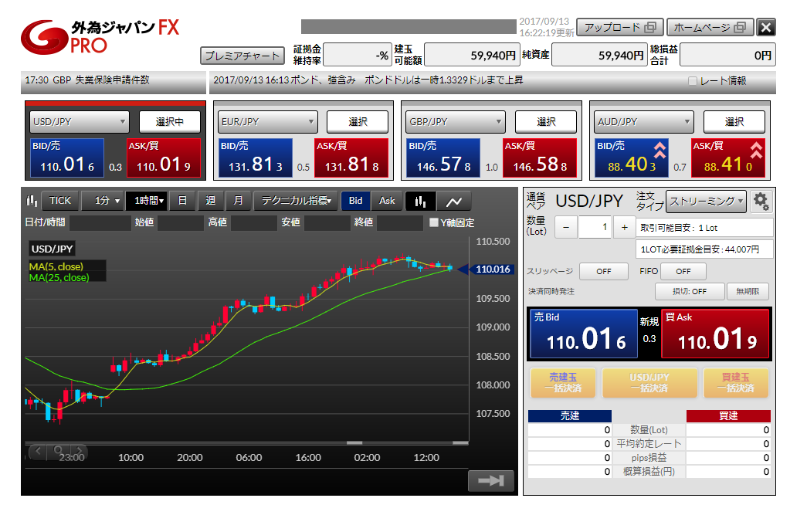Toggle スリッページ OFF button
This screenshot has width=807, height=532.
pos(604,271)
